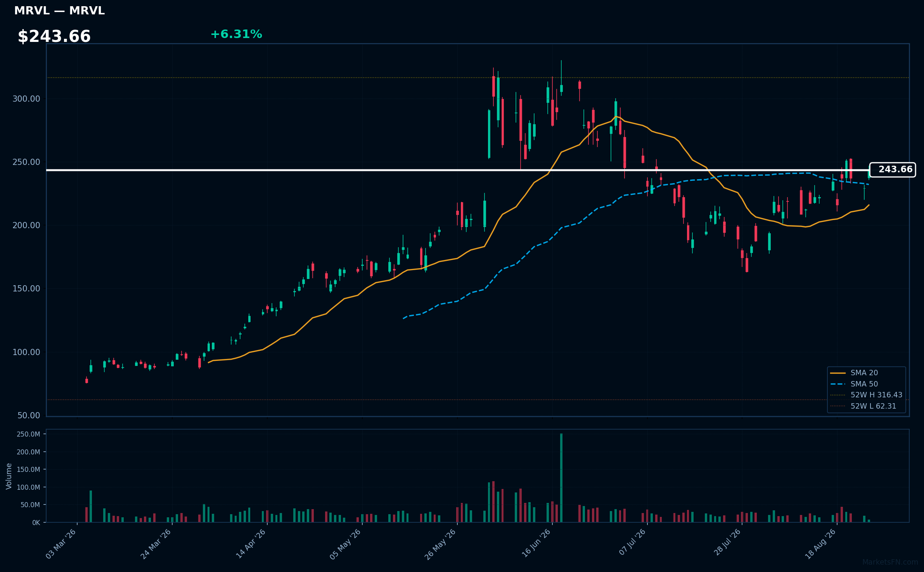This screenshot has height=572, width=924.
Task: Click the +6.31% change value
Action: [x=236, y=35]
